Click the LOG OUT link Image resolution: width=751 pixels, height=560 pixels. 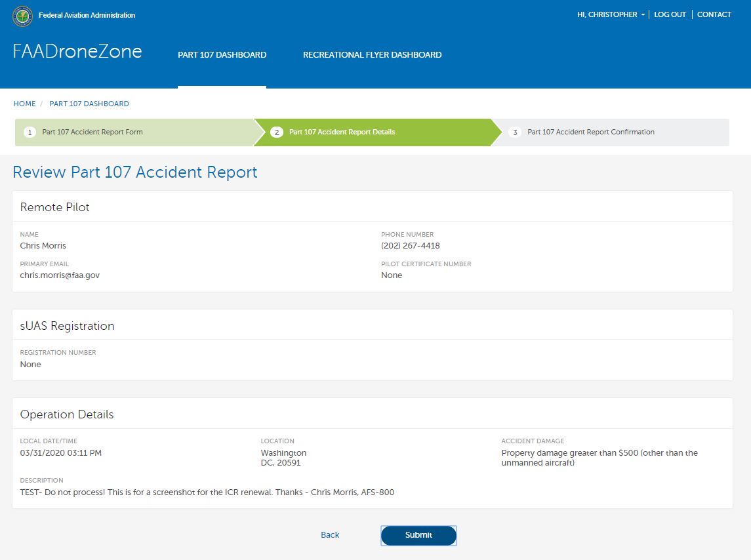(x=670, y=14)
